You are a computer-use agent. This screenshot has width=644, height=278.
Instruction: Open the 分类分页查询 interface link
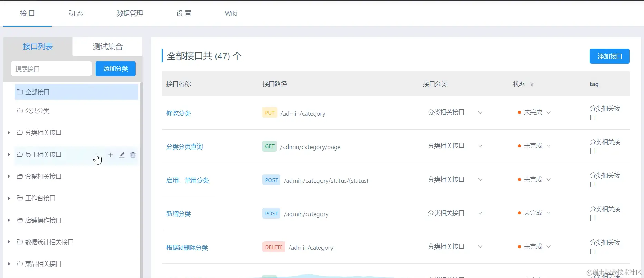click(x=185, y=147)
